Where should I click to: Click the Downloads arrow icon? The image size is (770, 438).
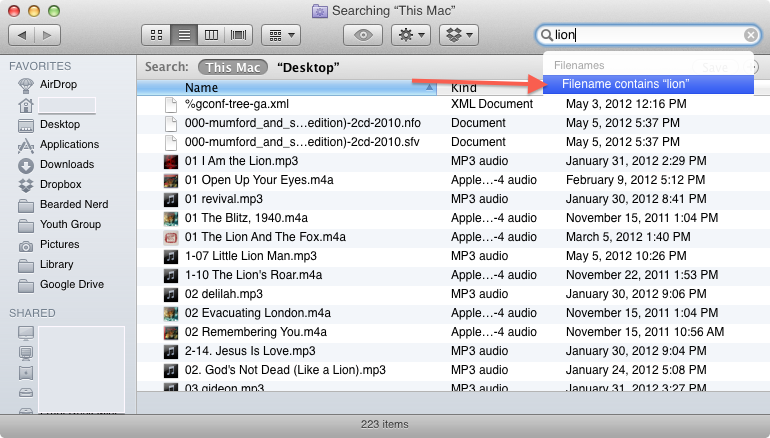[x=26, y=165]
